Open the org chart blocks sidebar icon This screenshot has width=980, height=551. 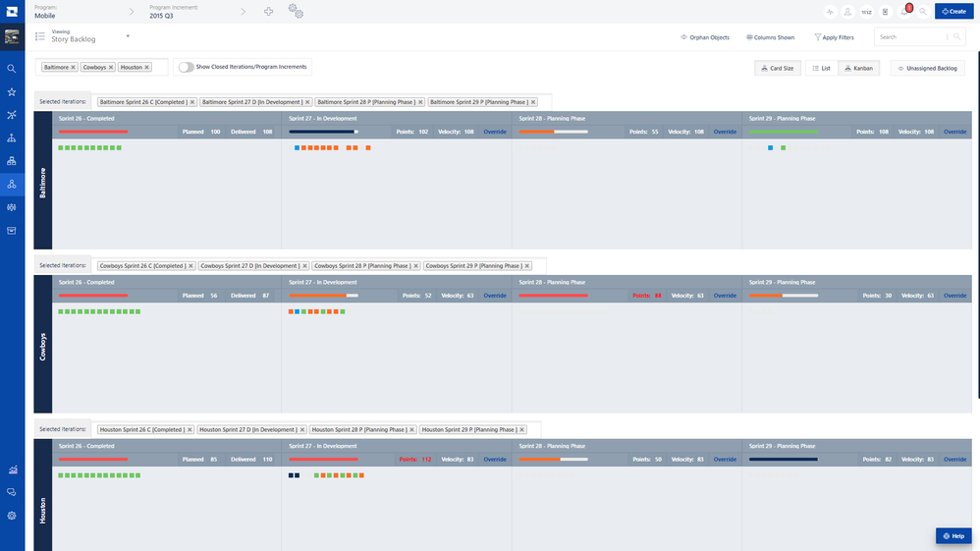12,161
